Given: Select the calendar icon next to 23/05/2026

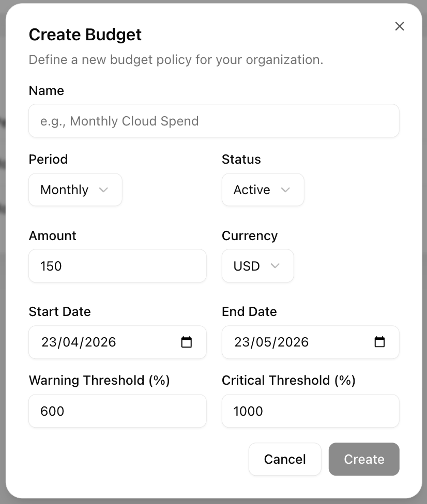Looking at the screenshot, I should 380,342.
